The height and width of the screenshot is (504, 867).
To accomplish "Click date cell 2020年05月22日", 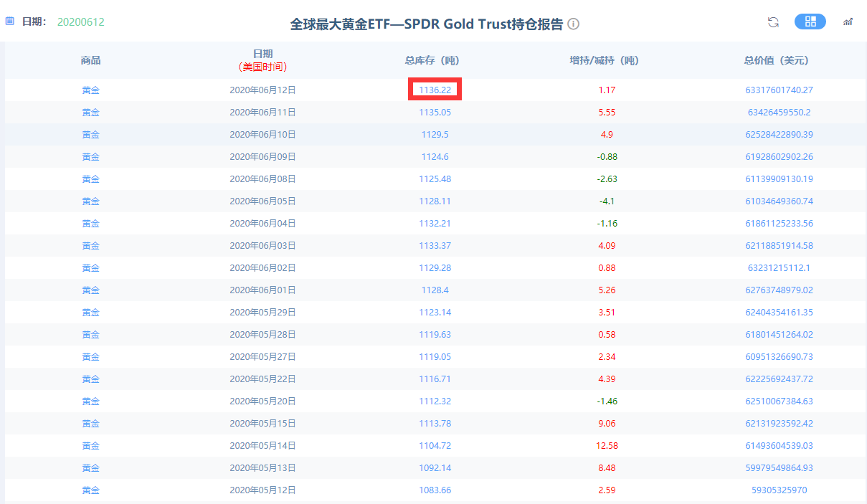I will [263, 379].
